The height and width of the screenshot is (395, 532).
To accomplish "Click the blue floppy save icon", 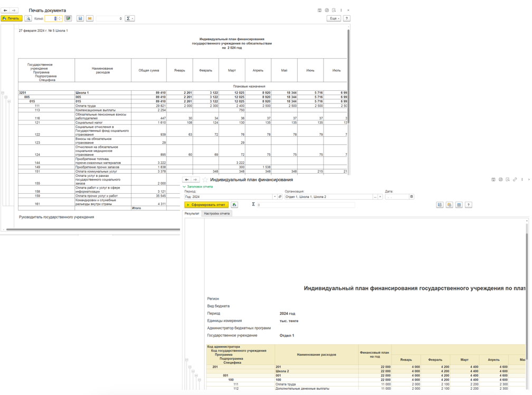I will 80,18.
